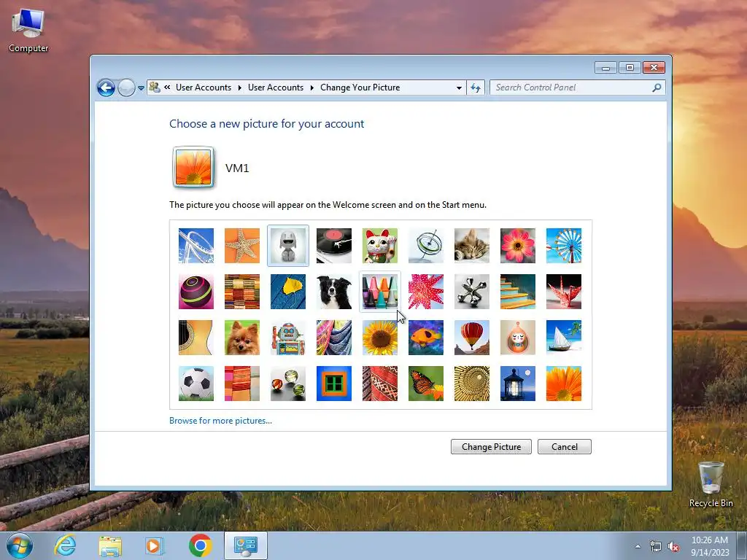Image resolution: width=747 pixels, height=560 pixels.
Task: Open the Windows Start menu
Action: point(19,545)
